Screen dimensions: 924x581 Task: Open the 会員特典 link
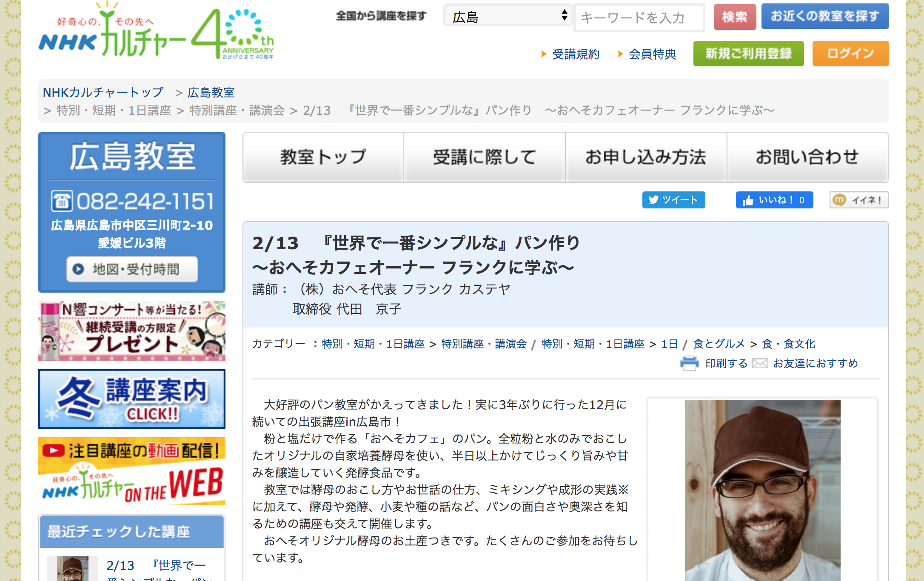pos(652,54)
